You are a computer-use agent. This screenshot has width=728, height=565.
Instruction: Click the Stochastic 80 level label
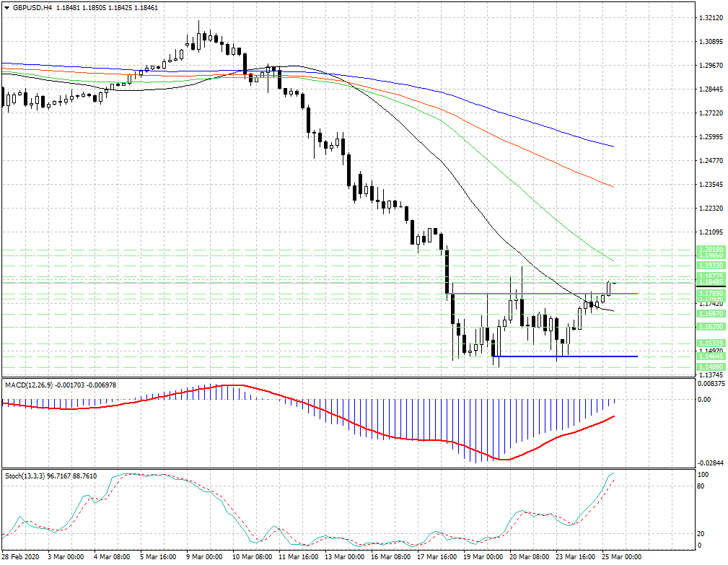click(701, 486)
